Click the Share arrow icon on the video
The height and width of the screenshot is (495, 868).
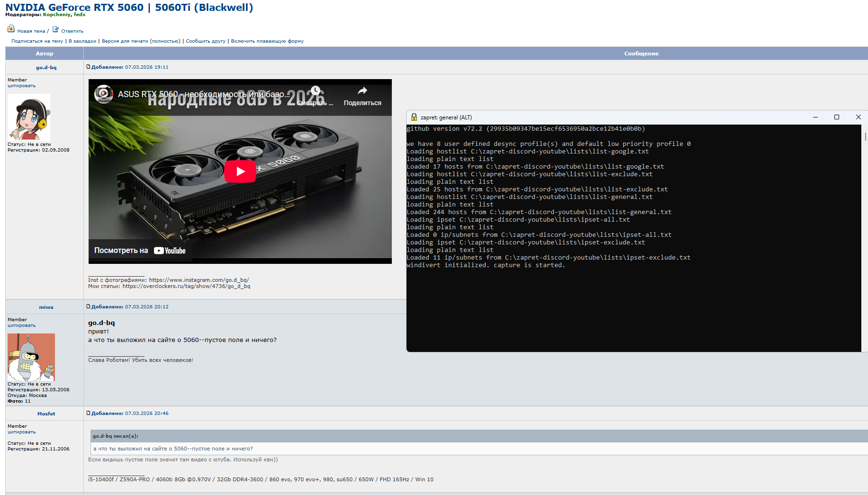pos(362,90)
